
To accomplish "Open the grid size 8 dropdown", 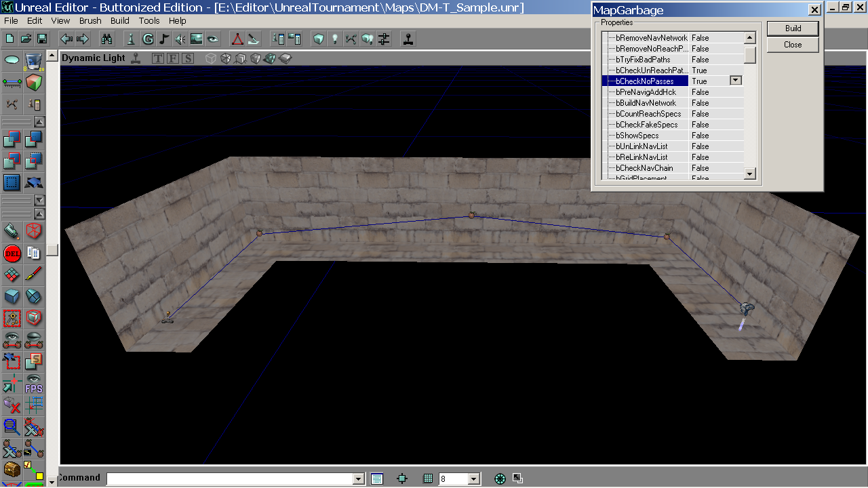I will [474, 479].
